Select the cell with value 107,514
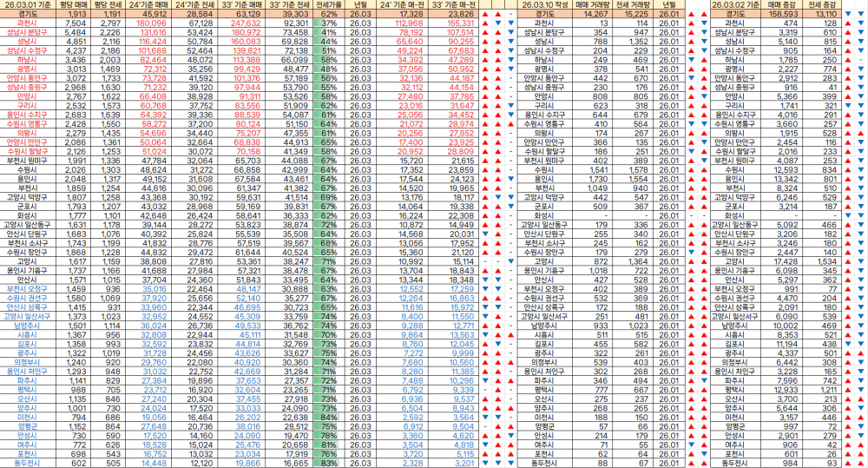The height and width of the screenshot is (468, 868). point(452,32)
